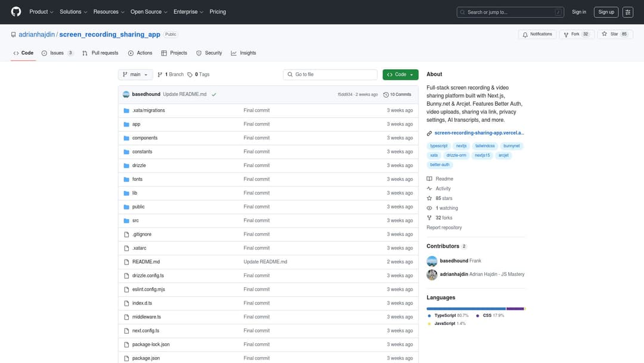Viewport: 644px width, 363px height.
Task: Select the typescript topic tag
Action: coord(439,146)
